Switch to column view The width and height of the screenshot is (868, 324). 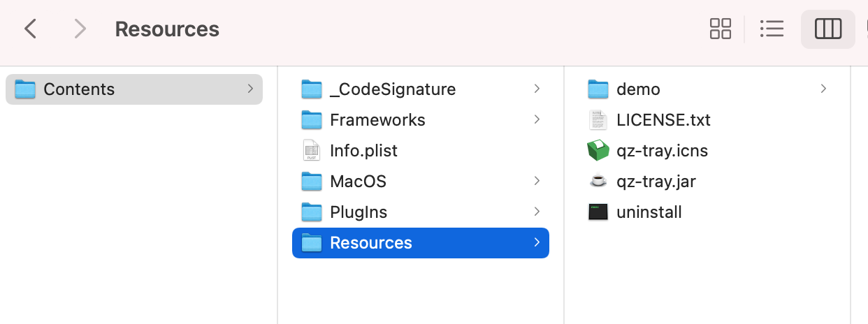828,29
